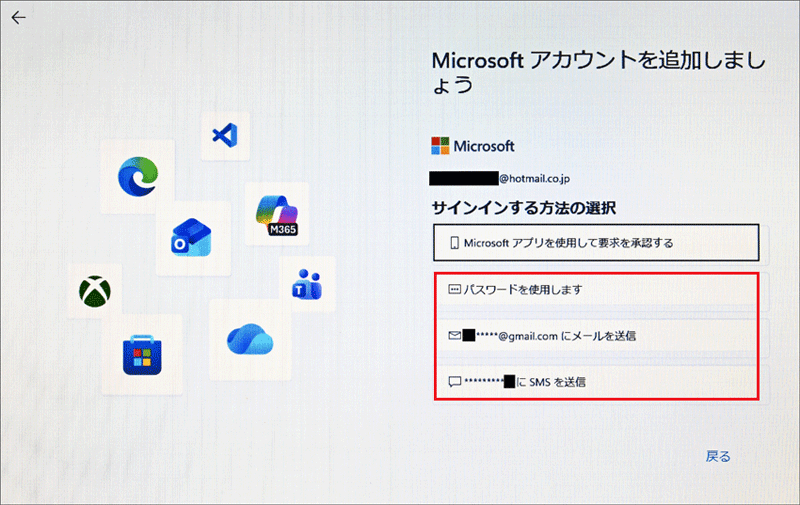Choose Microsoft アプリを使用して要求を承認する option
Viewport: 800px width, 505px height.
596,243
